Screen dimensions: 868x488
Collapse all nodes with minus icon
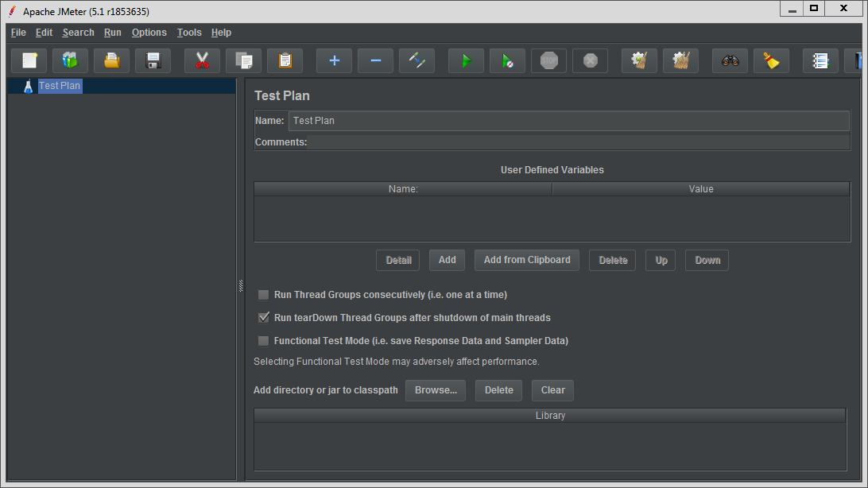click(x=375, y=60)
